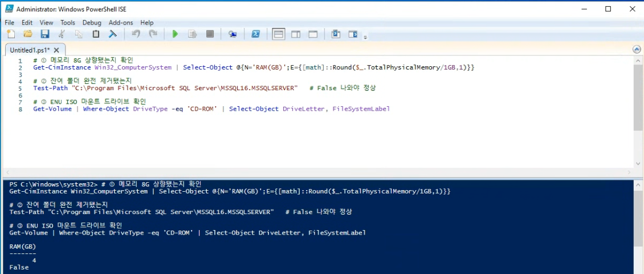Open the Help menu

coord(146,23)
